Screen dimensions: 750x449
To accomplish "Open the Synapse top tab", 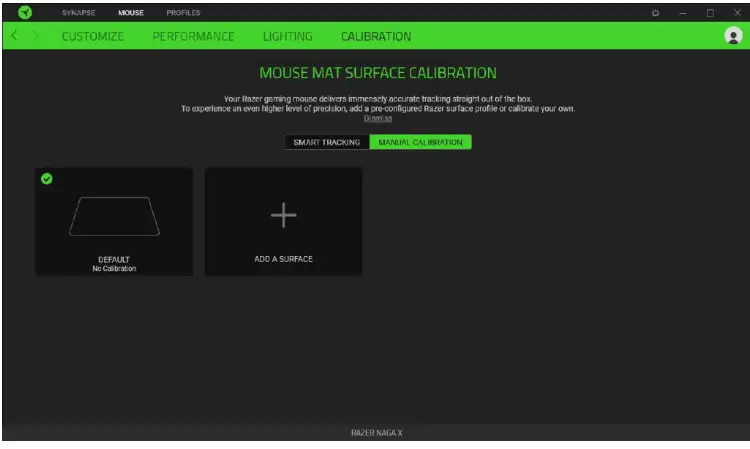I will [x=78, y=13].
